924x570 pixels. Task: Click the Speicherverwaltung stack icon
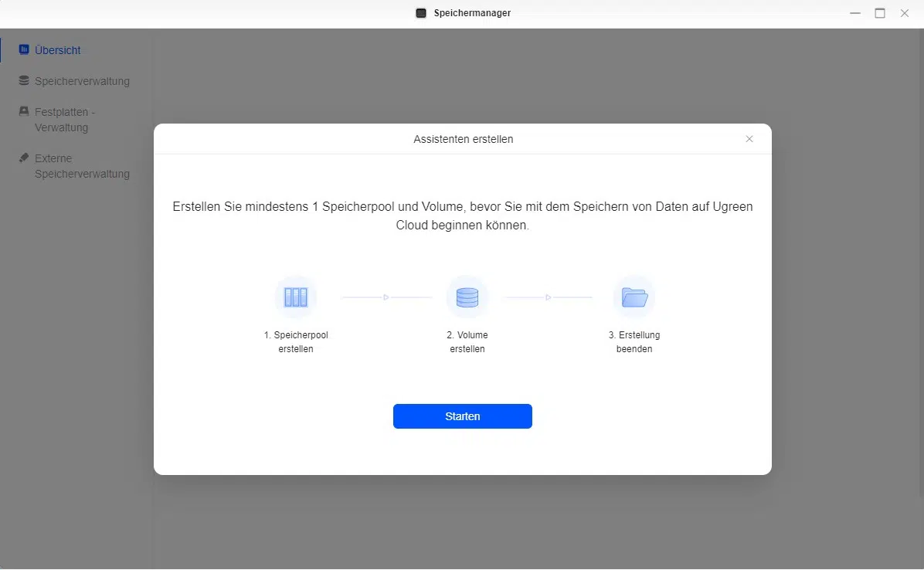click(24, 80)
